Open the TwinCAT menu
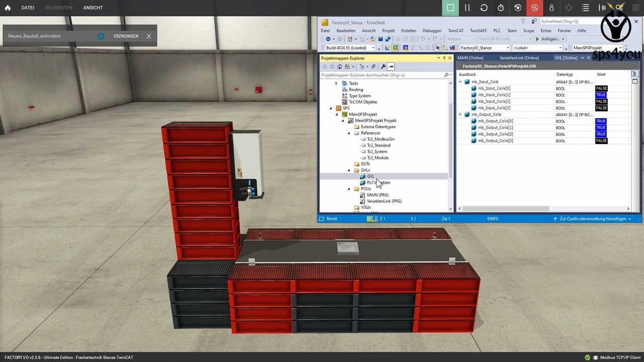This screenshot has height=362, width=644. tap(456, 31)
